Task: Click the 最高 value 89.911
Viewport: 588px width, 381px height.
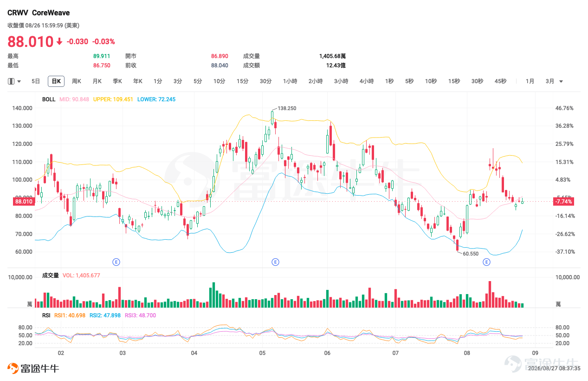Action: [102, 56]
